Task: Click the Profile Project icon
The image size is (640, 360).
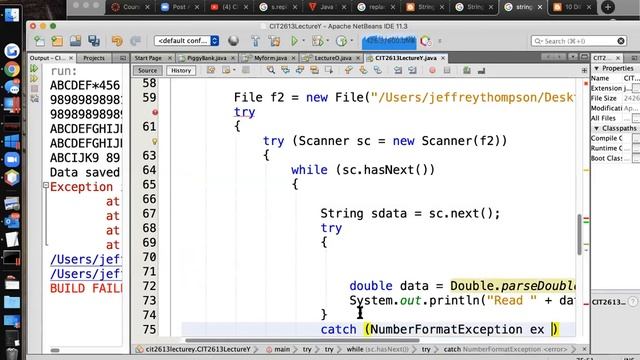Action: (341, 41)
